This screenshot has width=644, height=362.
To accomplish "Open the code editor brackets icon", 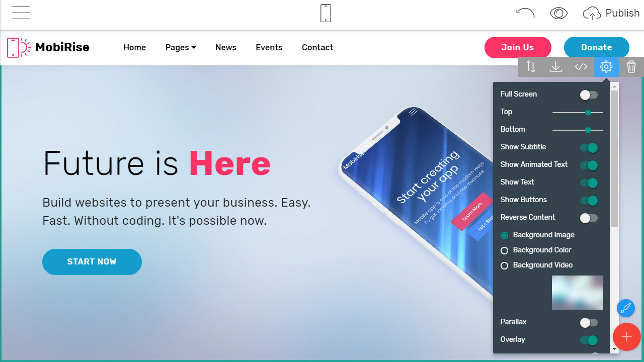I will (x=581, y=66).
